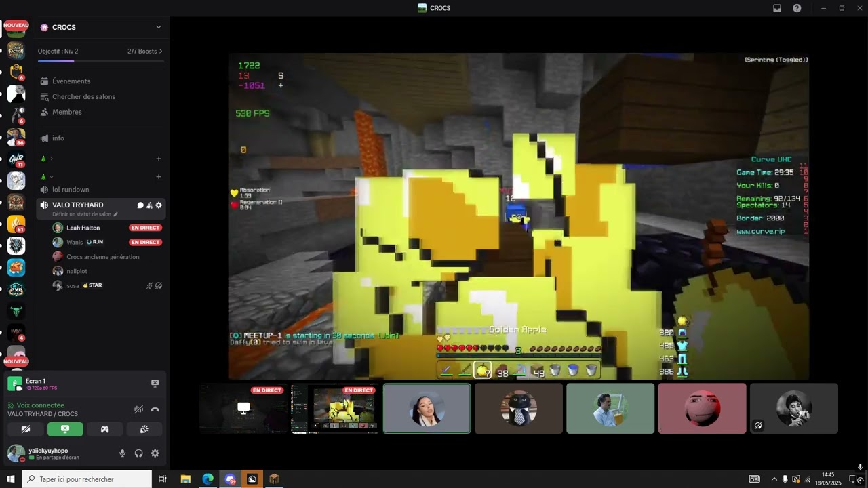Open the soundboard button
The image size is (868, 488).
(144, 429)
